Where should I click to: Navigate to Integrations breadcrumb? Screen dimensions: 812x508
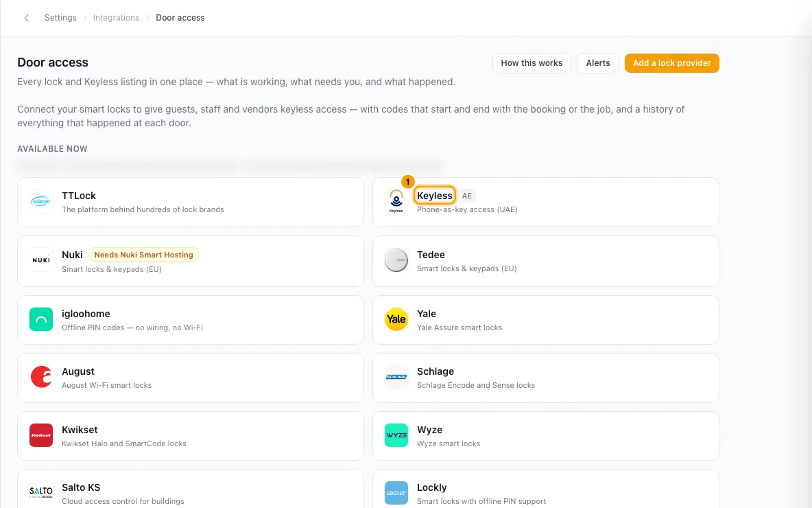click(x=116, y=18)
